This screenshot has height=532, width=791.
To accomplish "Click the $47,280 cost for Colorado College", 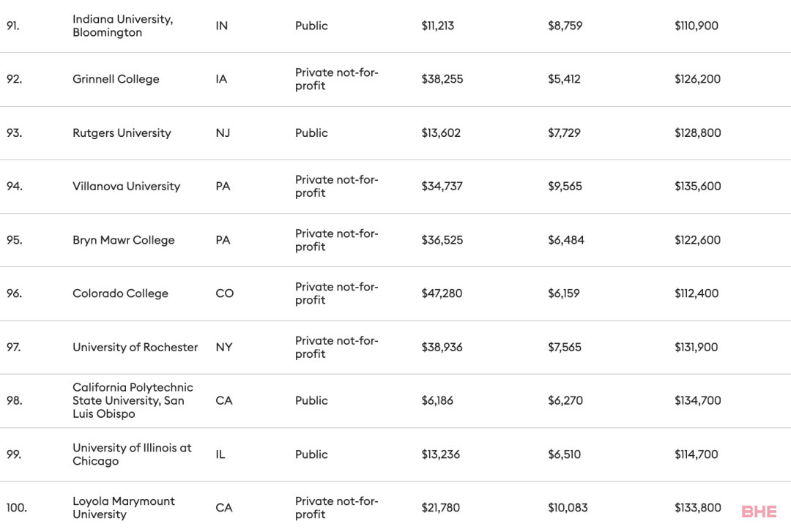I will pyautogui.click(x=442, y=293).
